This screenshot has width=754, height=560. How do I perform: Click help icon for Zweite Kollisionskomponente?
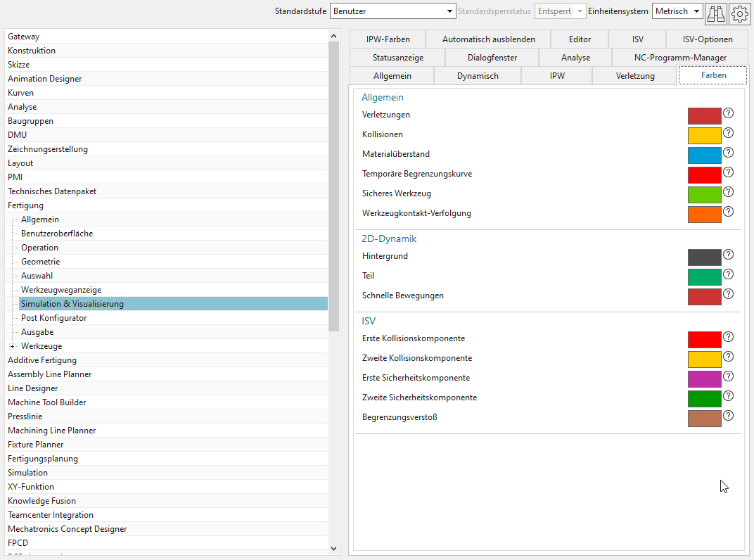pos(729,357)
